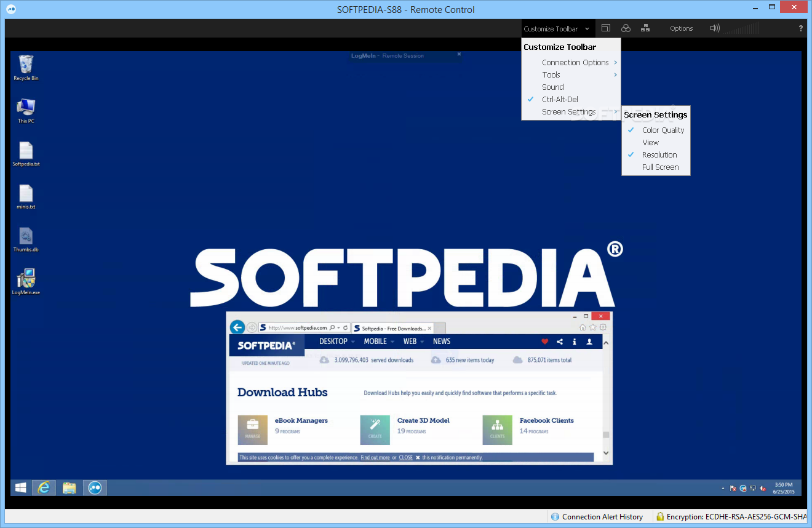The image size is (812, 528).
Task: Select the minis.txt file icon
Action: pyautogui.click(x=26, y=197)
